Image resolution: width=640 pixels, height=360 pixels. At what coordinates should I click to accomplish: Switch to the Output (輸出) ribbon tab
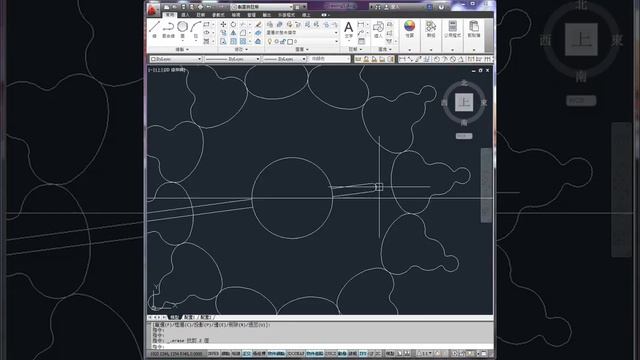coord(267,15)
